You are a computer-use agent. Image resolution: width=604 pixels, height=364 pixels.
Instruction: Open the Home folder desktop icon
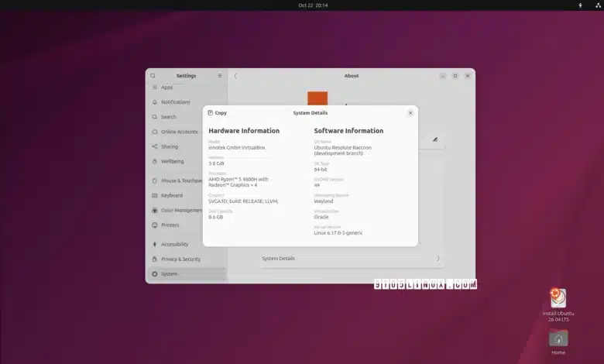tap(558, 342)
